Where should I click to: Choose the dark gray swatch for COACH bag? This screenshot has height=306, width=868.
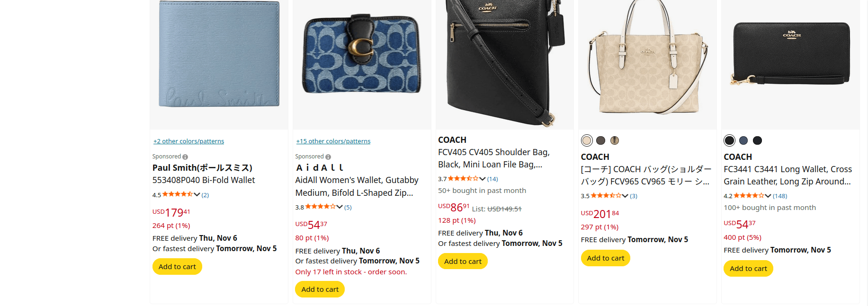[601, 140]
